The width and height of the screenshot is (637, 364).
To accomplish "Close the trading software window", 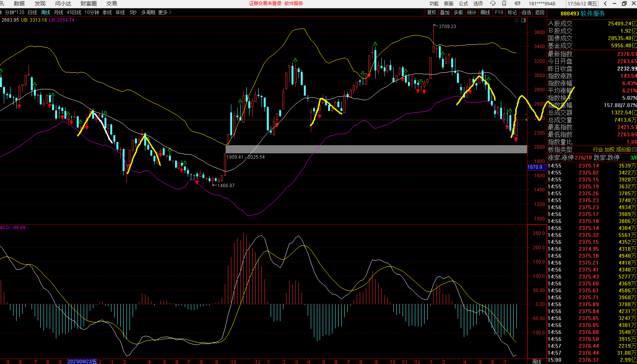I will (x=633, y=3).
